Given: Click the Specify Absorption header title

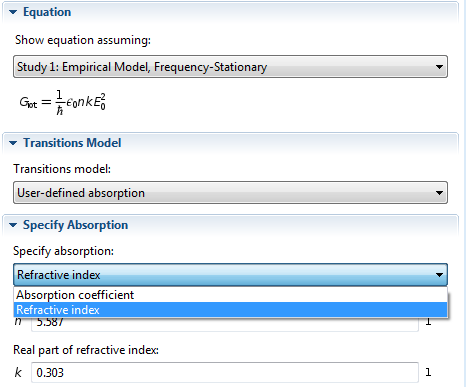Looking at the screenshot, I should tap(75, 225).
